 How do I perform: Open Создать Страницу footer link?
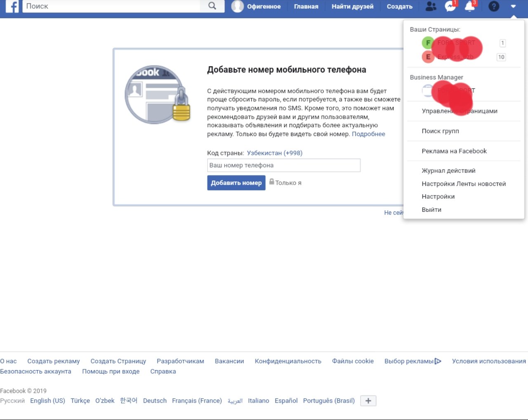point(118,361)
